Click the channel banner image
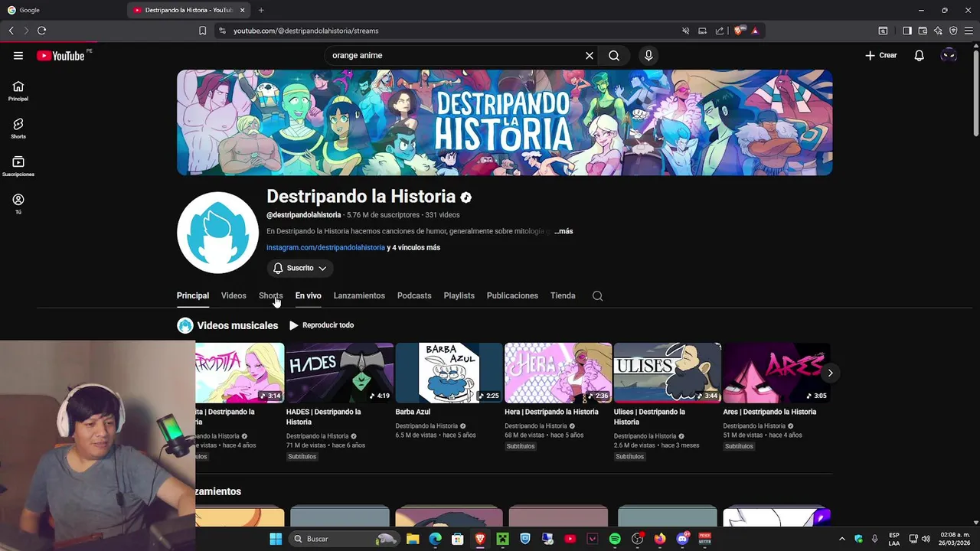 [x=505, y=122]
